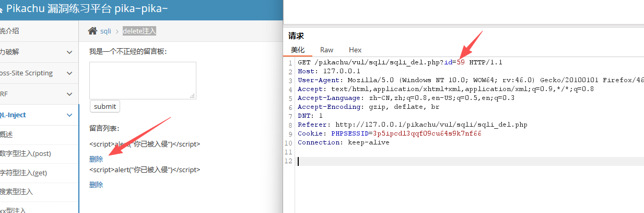Switch to the 美化 request tab
The height and width of the screenshot is (213, 644).
click(298, 50)
